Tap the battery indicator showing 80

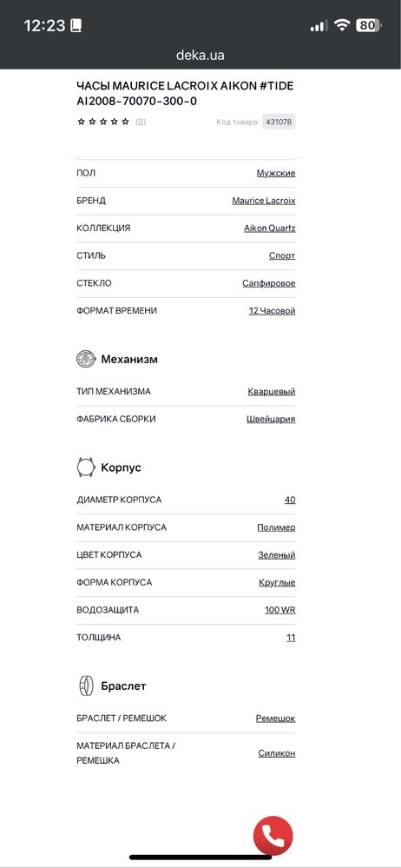click(x=368, y=25)
